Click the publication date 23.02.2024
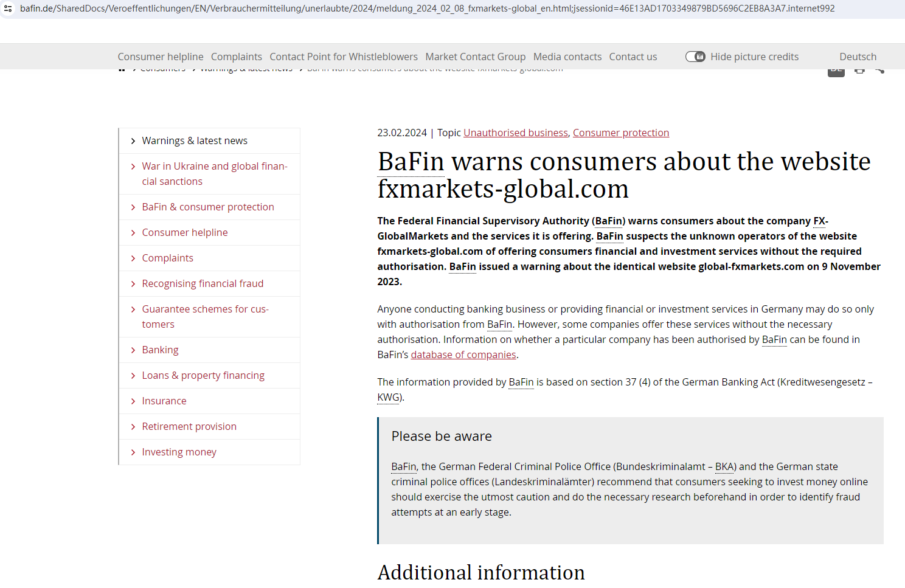 tap(402, 133)
